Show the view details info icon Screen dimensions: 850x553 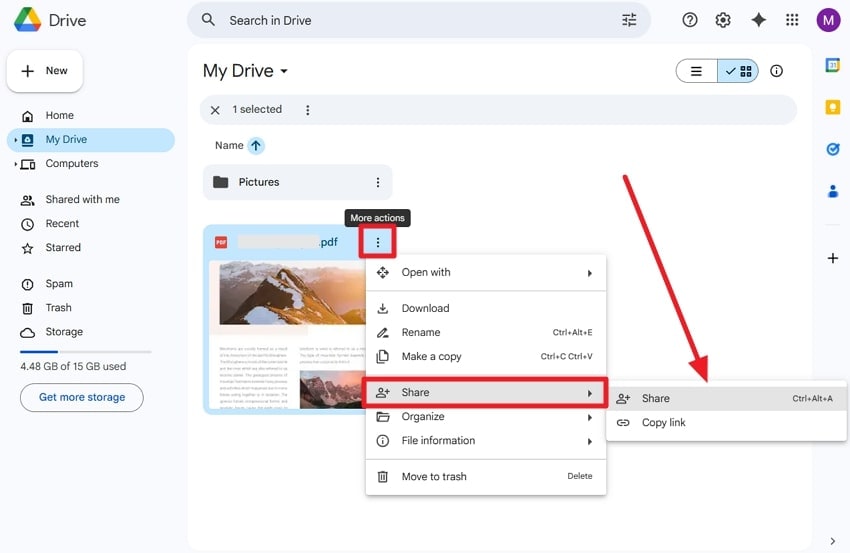[776, 71]
